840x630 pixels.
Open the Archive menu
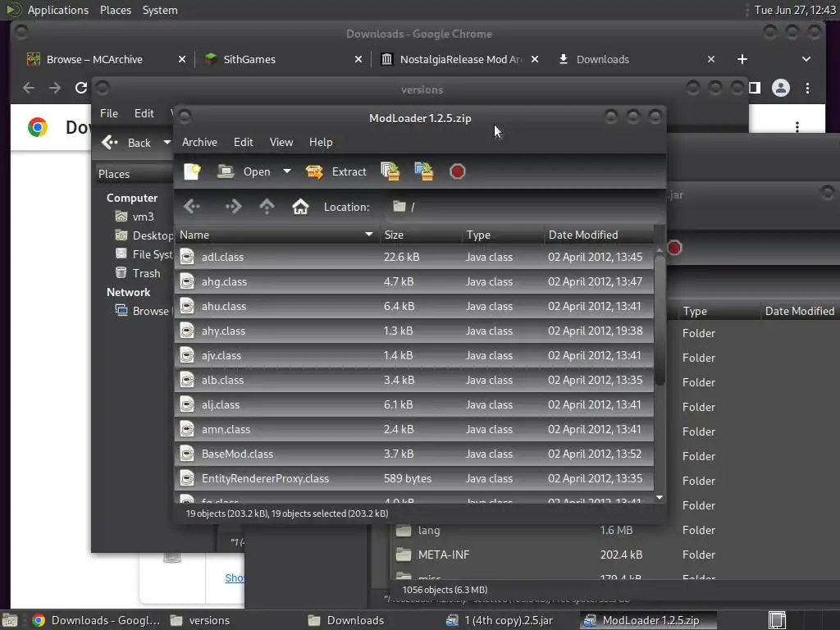pos(199,142)
